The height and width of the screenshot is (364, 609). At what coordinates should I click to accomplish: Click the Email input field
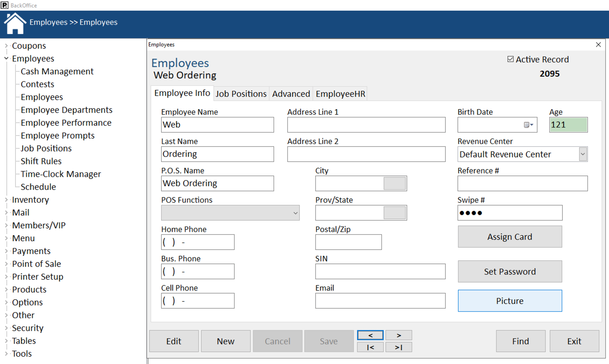tap(380, 301)
